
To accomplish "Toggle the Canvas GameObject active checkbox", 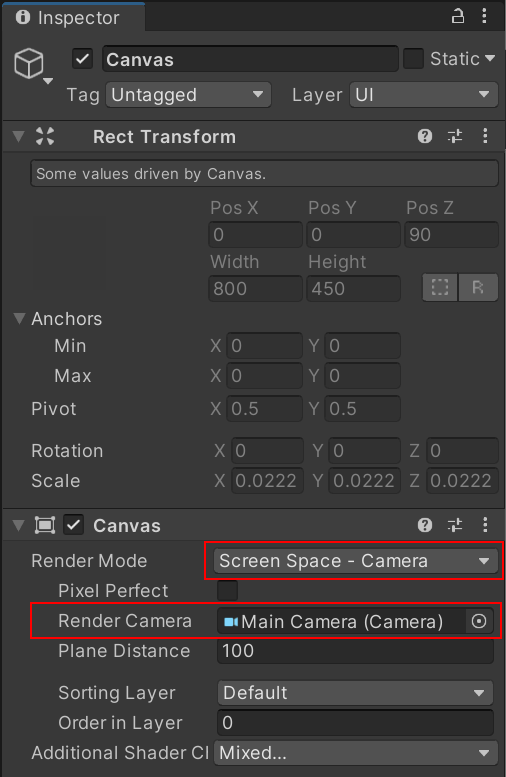I will click(x=82, y=59).
